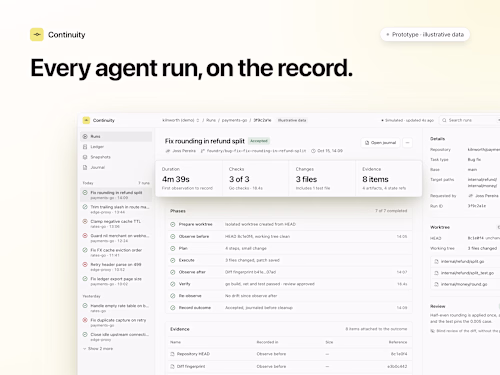Select the Fix ledger export page size run
500x375 pixels.
click(x=116, y=281)
